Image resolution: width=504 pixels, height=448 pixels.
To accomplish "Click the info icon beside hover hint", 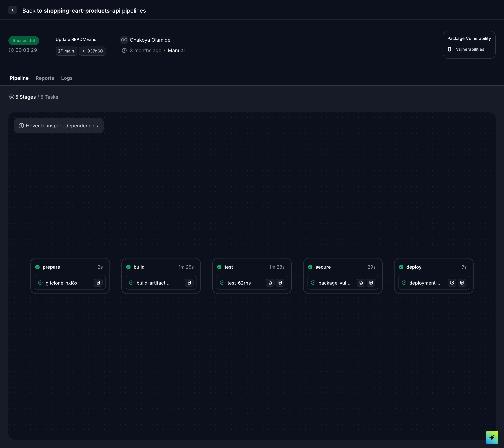I will tap(22, 126).
